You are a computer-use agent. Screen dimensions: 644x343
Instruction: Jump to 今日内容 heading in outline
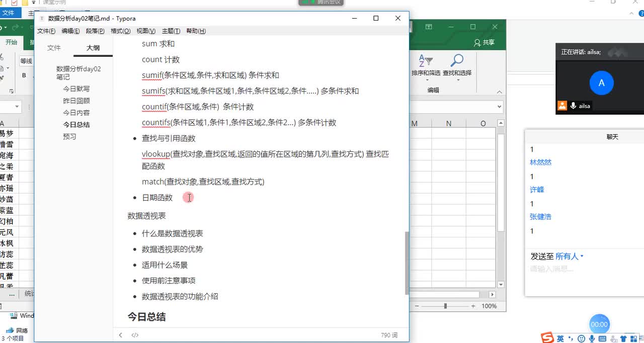pos(76,113)
